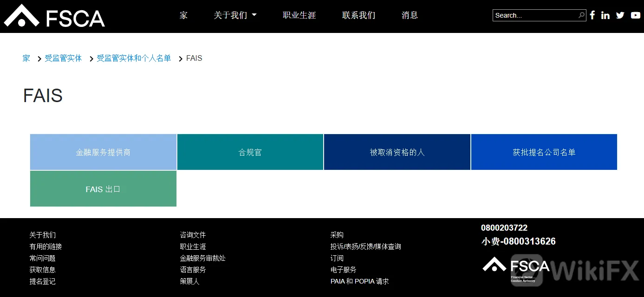Open the 合规官 tile
Screen dimensions: 644x297
250,152
